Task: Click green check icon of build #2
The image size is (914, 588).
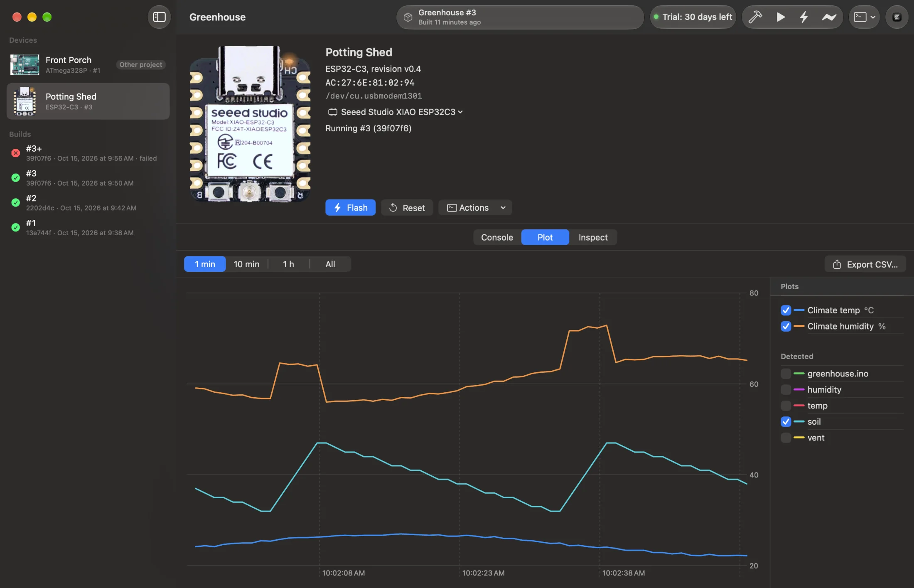Action: click(15, 202)
